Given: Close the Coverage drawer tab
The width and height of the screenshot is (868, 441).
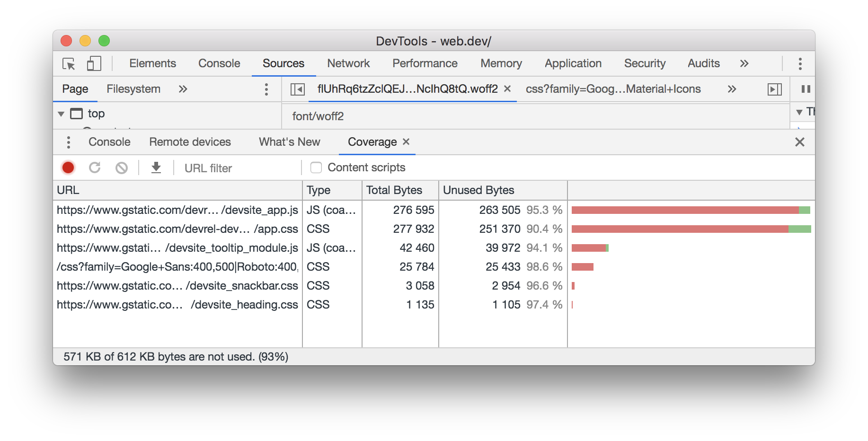Looking at the screenshot, I should coord(407,142).
